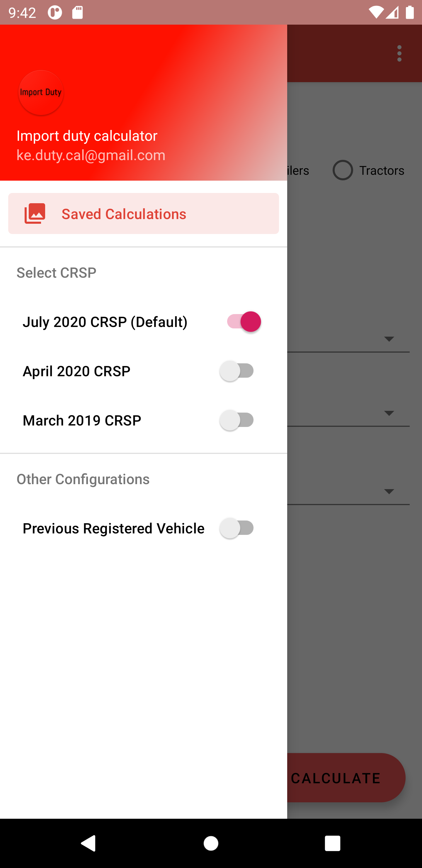The height and width of the screenshot is (868, 422).
Task: Tap the ke.duty.cal@gmail.com email address
Action: click(x=91, y=155)
